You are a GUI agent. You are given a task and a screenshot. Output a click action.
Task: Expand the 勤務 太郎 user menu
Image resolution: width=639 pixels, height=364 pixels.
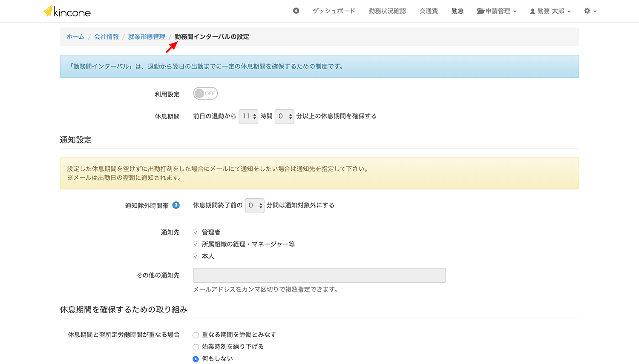[x=550, y=11]
